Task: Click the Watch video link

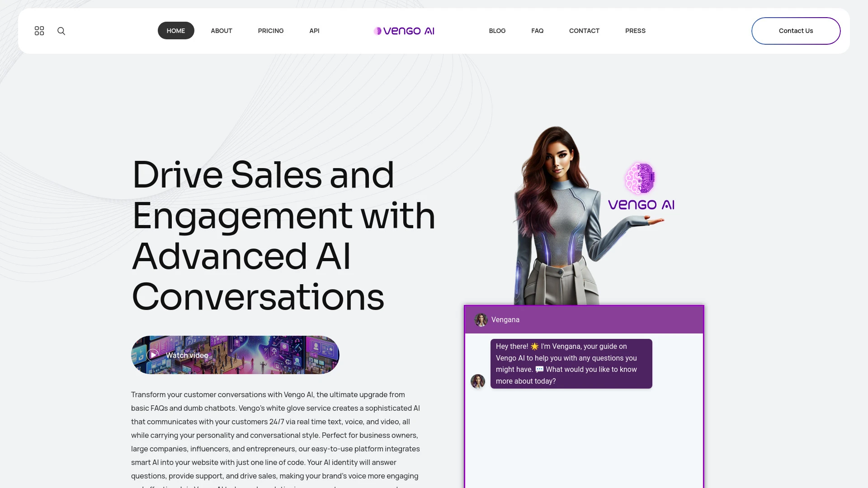Action: [x=187, y=355]
